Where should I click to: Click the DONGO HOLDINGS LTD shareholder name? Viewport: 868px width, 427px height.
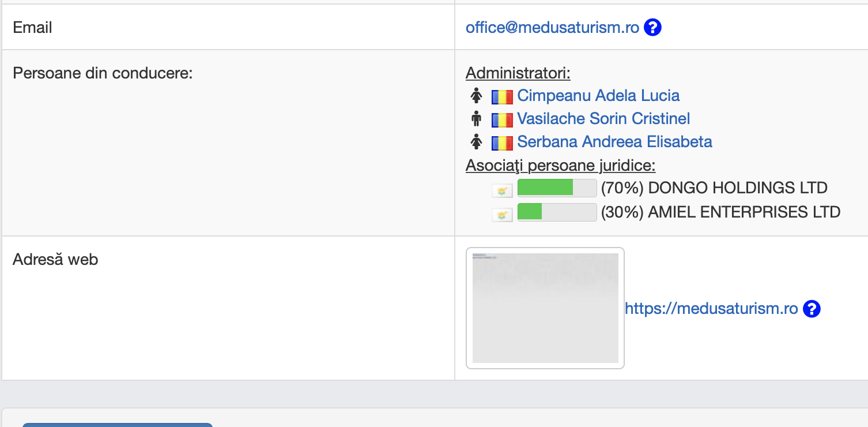pyautogui.click(x=738, y=188)
